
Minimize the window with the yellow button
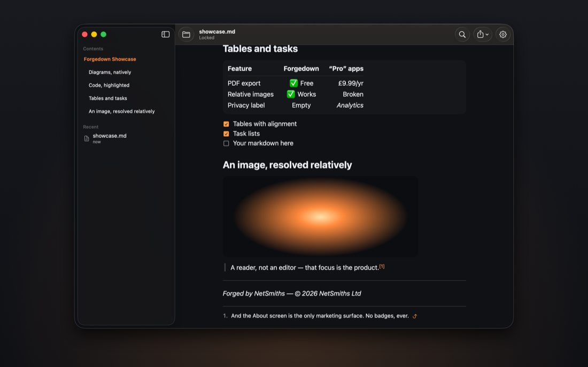pos(94,35)
